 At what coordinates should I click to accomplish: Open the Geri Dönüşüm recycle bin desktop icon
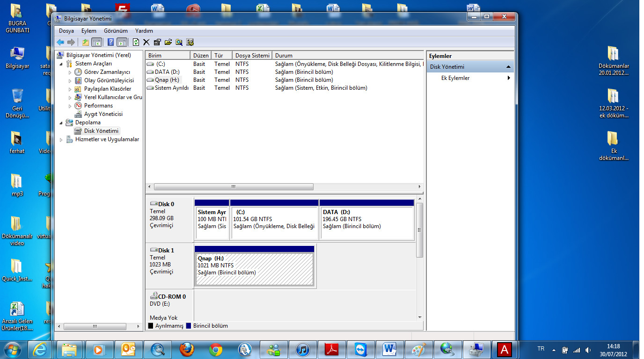(17, 103)
